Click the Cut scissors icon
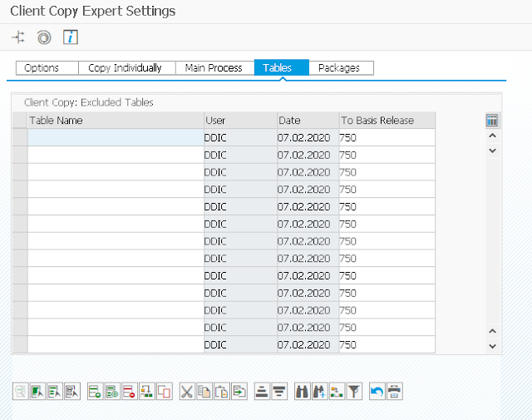This screenshot has height=420, width=532. point(187,392)
